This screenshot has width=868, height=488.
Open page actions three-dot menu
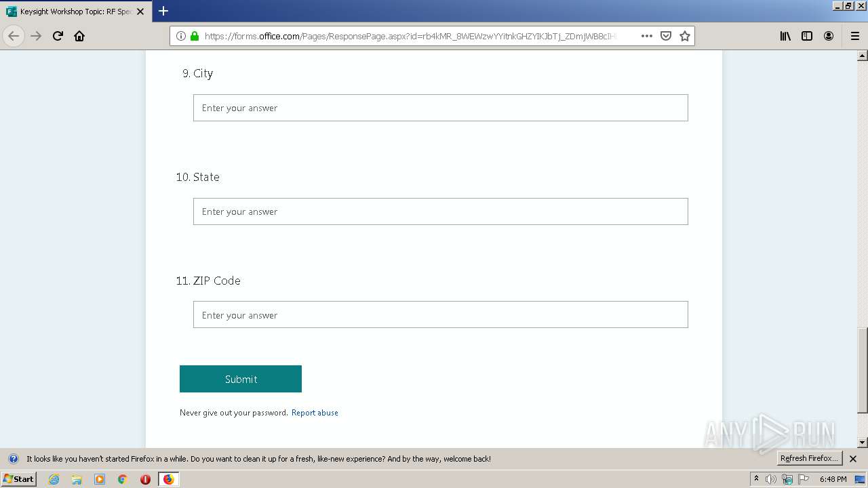coord(647,36)
